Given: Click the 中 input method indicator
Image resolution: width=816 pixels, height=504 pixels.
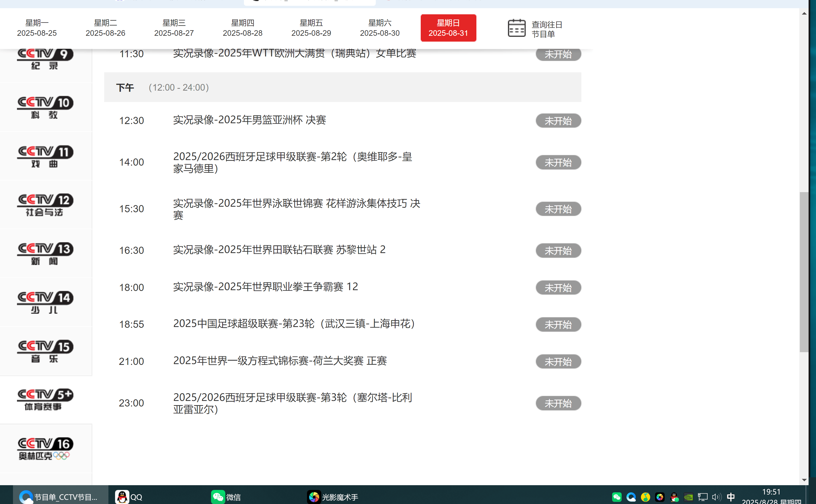Looking at the screenshot, I should (x=731, y=496).
